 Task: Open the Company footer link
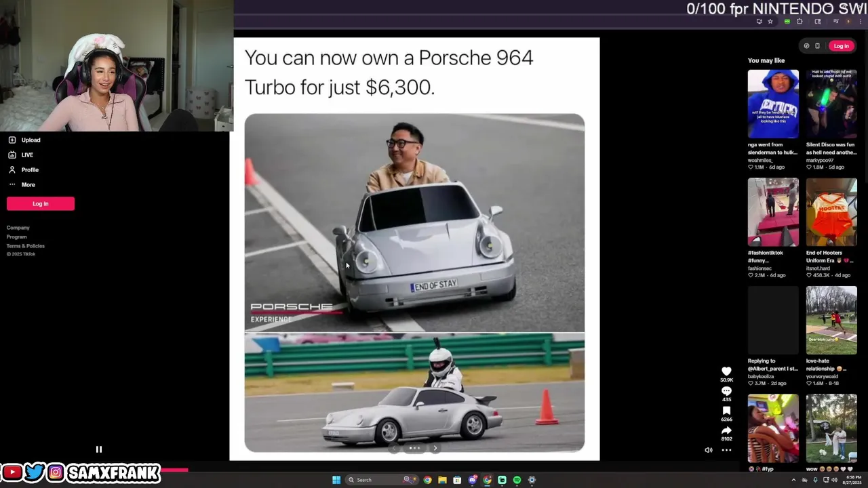pos(18,228)
